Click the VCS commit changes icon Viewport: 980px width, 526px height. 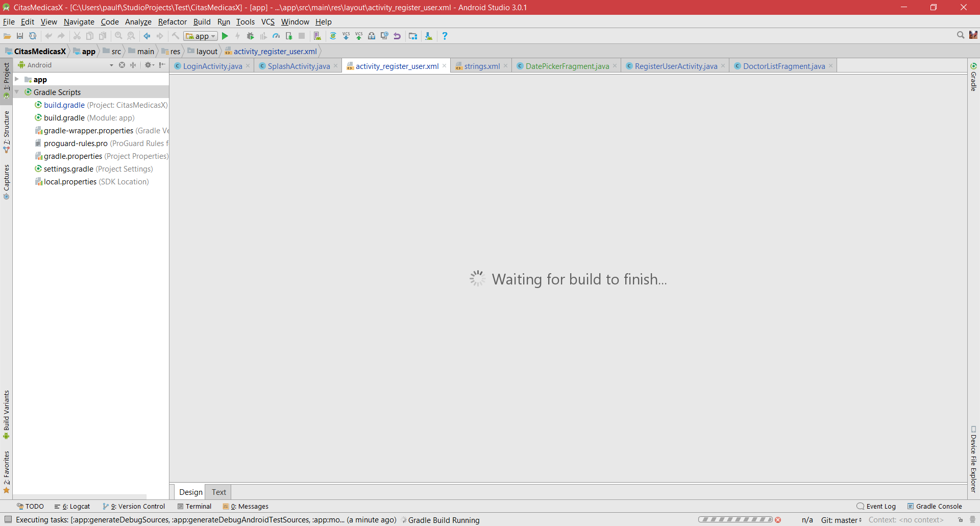(x=359, y=36)
